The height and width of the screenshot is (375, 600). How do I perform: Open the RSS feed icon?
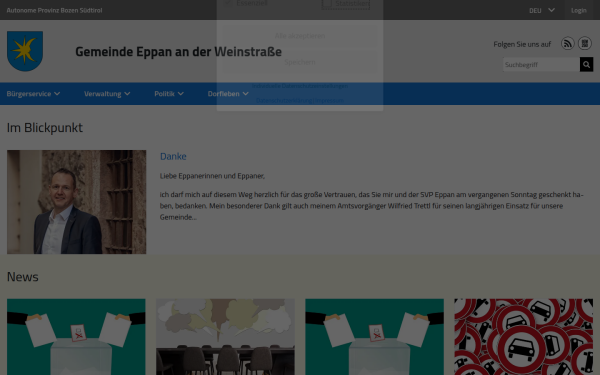point(567,44)
